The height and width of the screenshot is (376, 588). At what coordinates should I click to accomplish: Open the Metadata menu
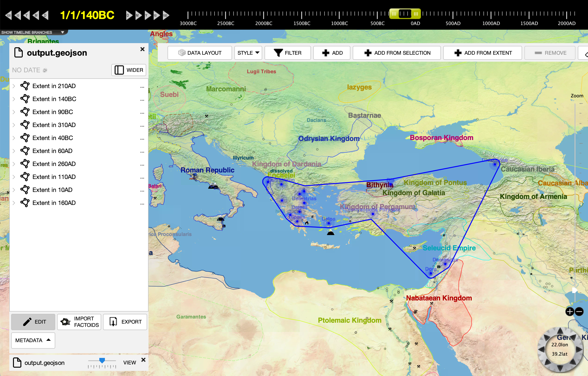(33, 340)
